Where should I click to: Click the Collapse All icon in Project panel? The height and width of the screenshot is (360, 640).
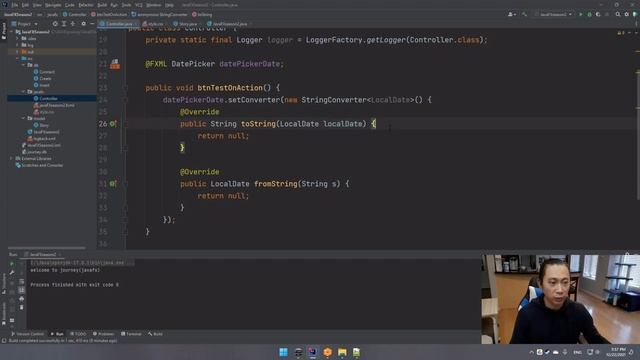pos(73,24)
